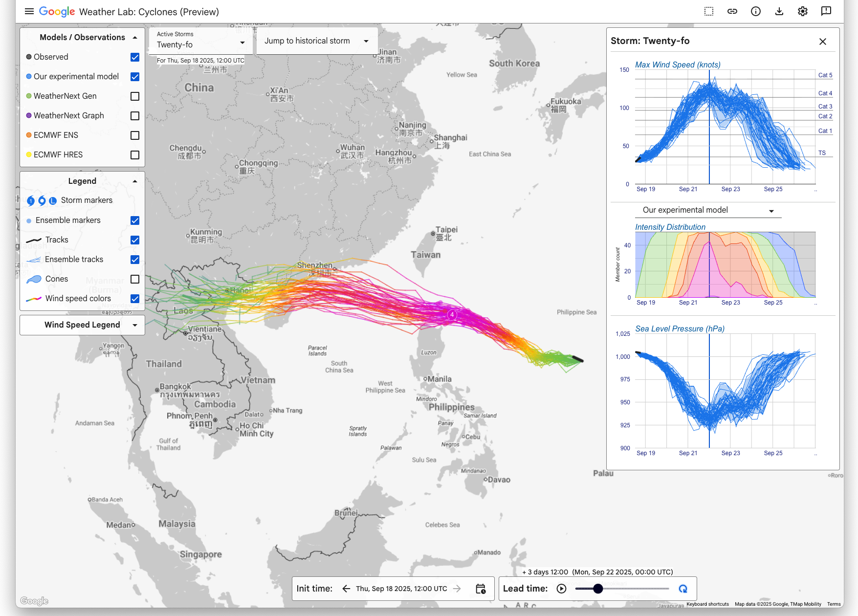Open the hamburger main menu

29,11
